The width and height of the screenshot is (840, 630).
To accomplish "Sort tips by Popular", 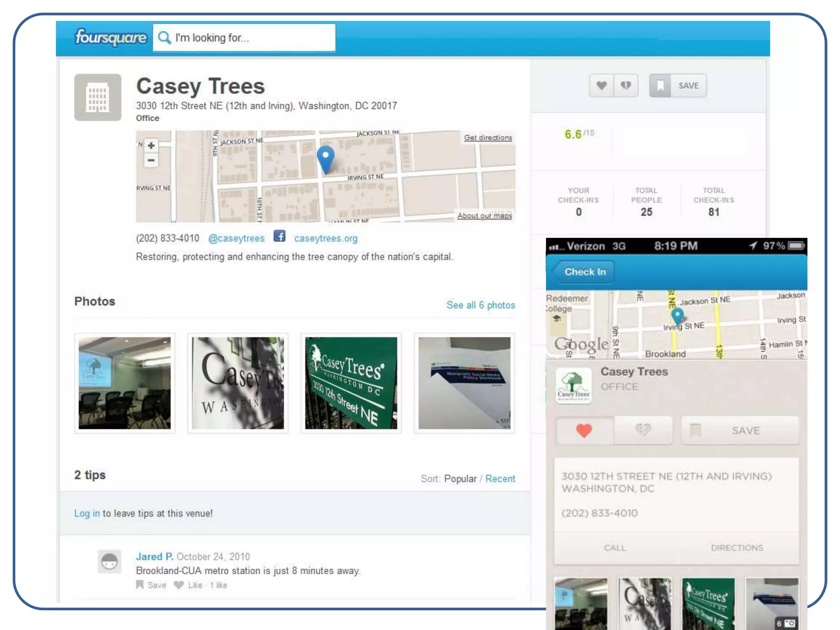I will (x=460, y=479).
